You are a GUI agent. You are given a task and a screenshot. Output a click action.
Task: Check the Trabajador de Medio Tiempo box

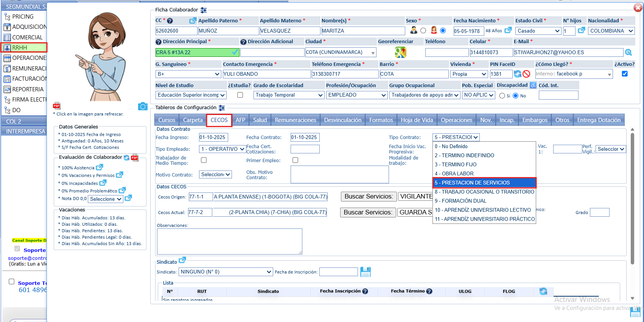[204, 160]
